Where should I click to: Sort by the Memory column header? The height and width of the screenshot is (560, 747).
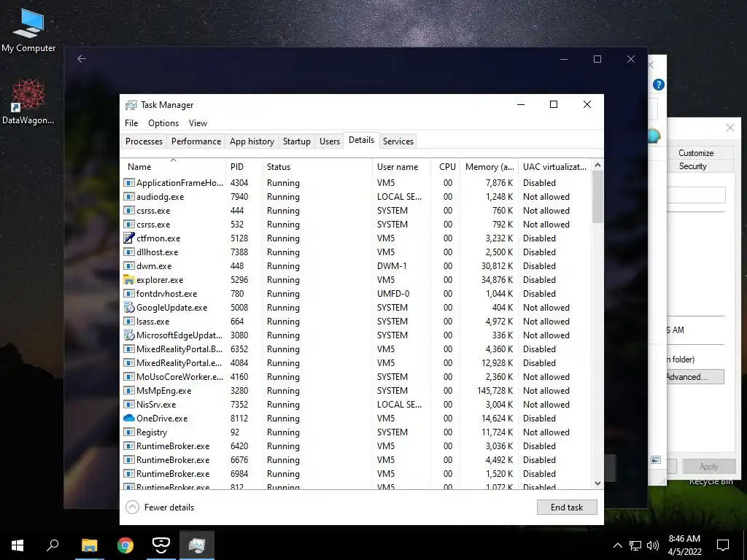tap(489, 167)
